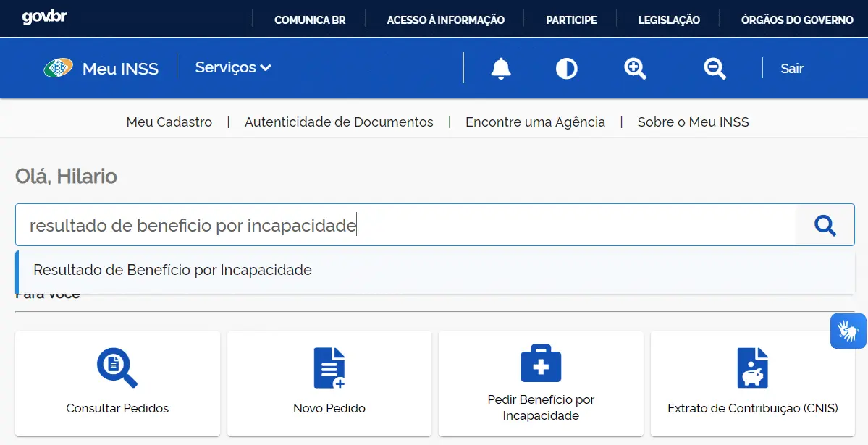
Task: Select Pedir Benefício por Incapacidade card
Action: [x=541, y=383]
